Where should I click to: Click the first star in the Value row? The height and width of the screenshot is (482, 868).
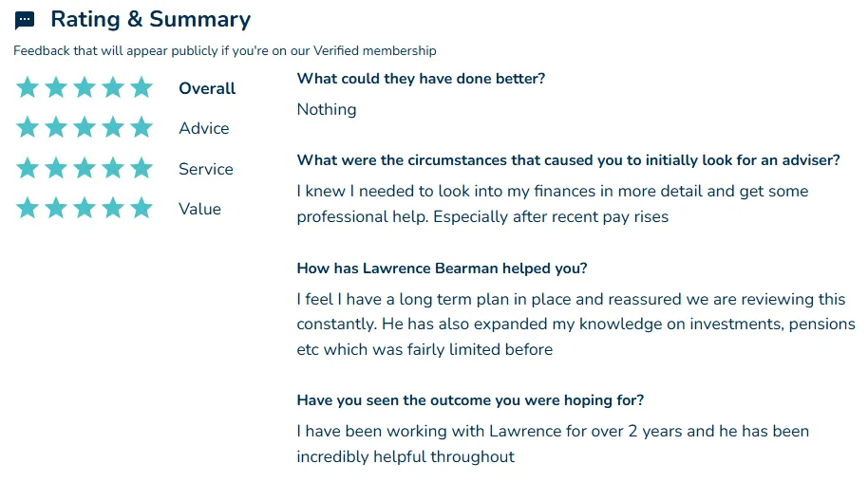pyautogui.click(x=28, y=208)
